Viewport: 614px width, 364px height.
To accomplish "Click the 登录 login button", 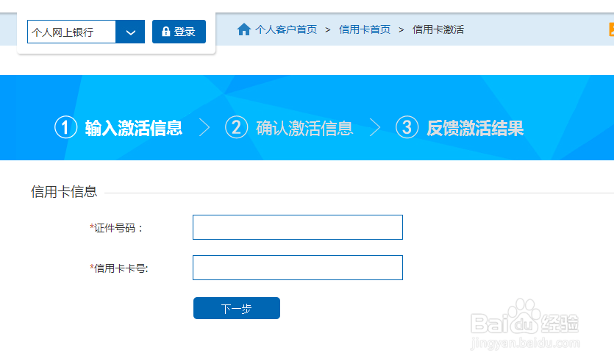I will click(x=179, y=32).
